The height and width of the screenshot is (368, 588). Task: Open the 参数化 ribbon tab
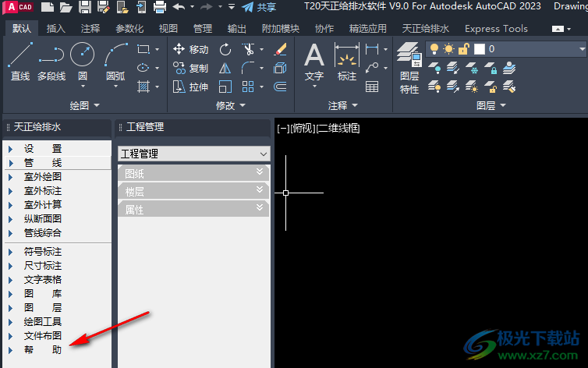[129, 29]
